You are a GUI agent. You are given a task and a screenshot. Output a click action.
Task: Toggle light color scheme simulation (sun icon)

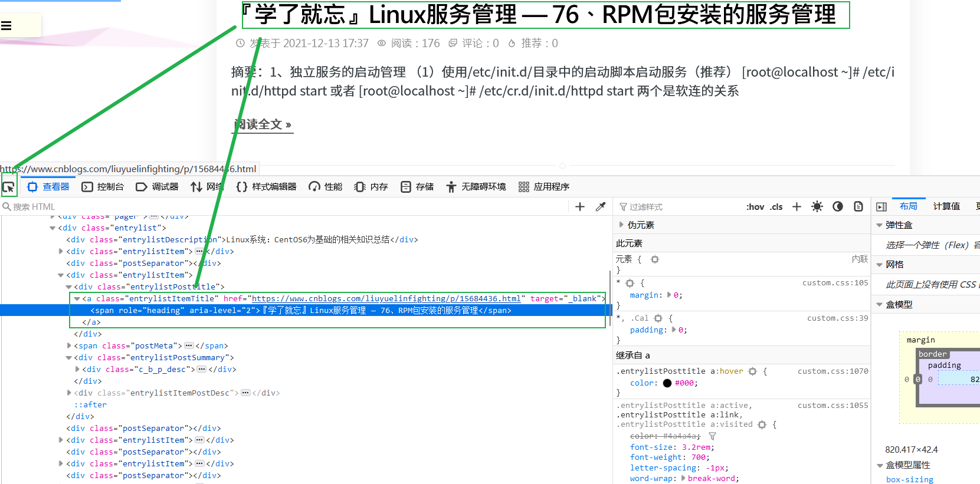pos(817,206)
